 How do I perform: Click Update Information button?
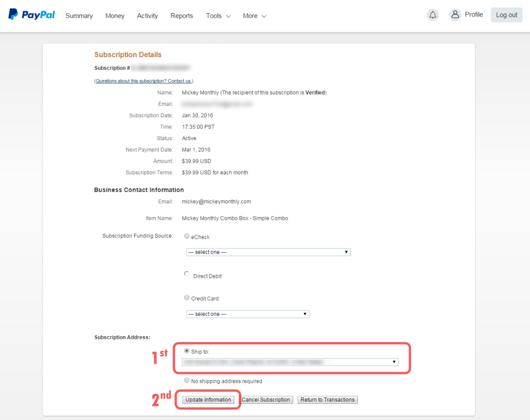pos(208,400)
